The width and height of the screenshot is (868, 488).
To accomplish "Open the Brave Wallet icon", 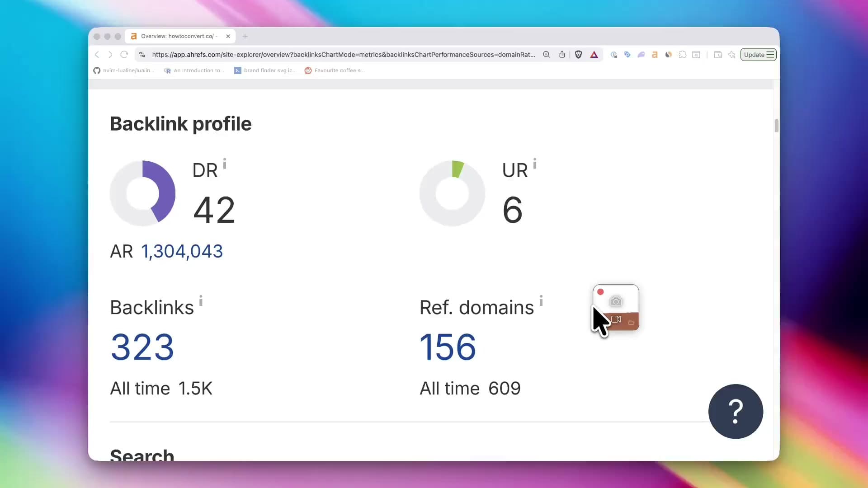I will tap(718, 55).
